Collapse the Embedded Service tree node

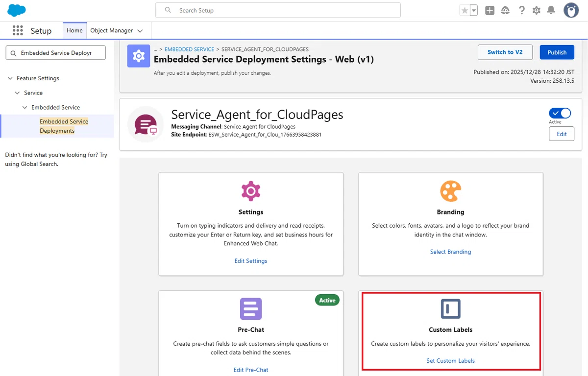(25, 108)
